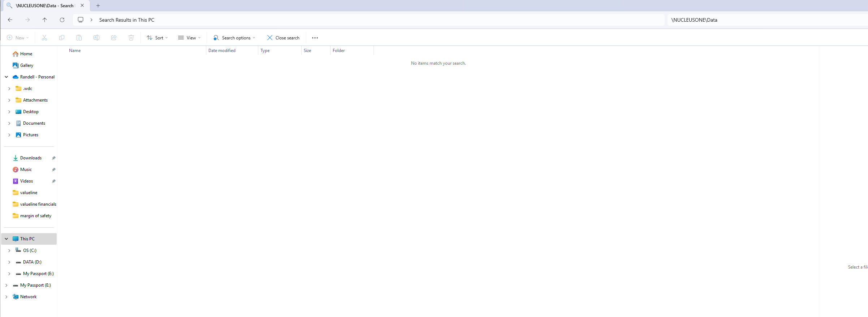The height and width of the screenshot is (317, 868).
Task: Expand the .wdc folder node
Action: pos(9,89)
